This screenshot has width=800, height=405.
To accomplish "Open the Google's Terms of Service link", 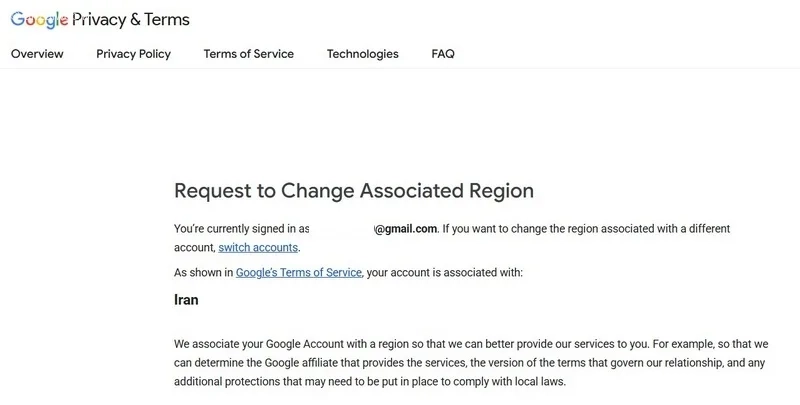I will point(298,272).
